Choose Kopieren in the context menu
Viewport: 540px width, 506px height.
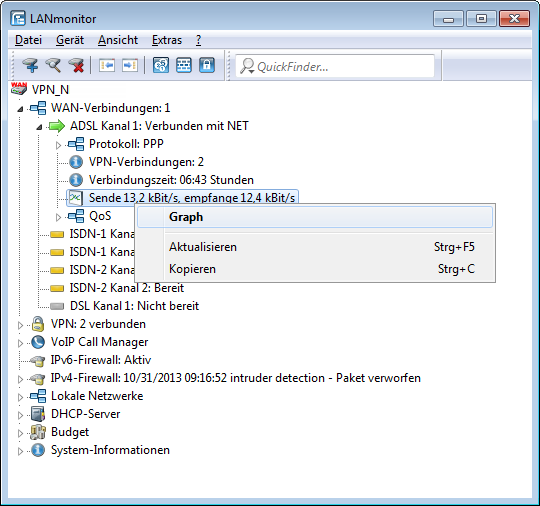point(315,269)
